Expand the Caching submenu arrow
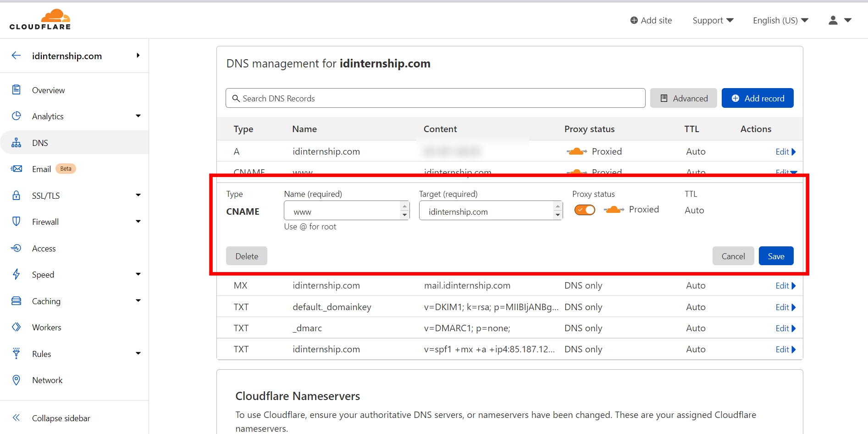The height and width of the screenshot is (434, 868). point(138,300)
